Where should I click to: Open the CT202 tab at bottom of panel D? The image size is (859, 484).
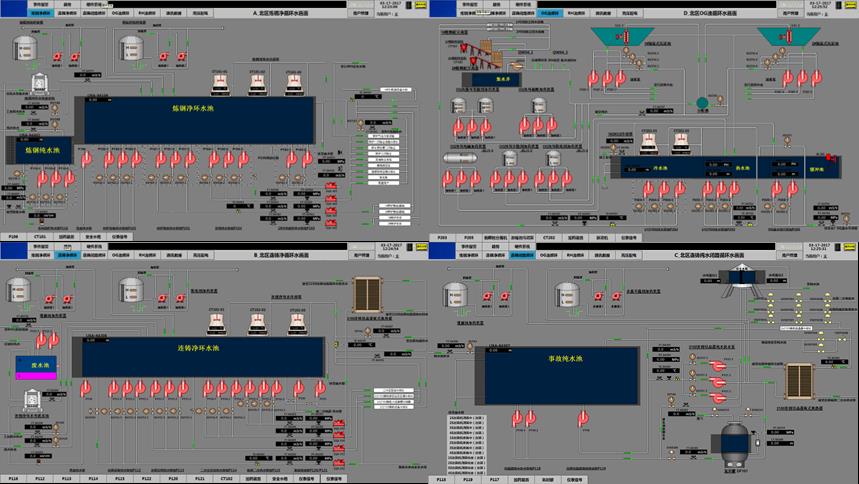click(548, 237)
